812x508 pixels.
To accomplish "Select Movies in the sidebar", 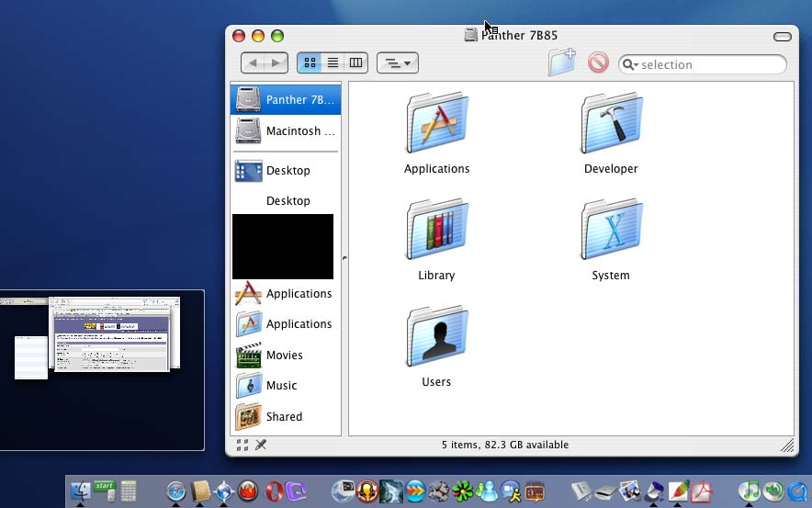I will tap(284, 356).
